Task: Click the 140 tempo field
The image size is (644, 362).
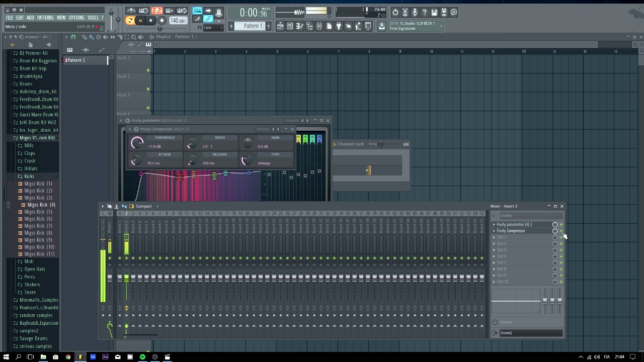Action: 178,21
